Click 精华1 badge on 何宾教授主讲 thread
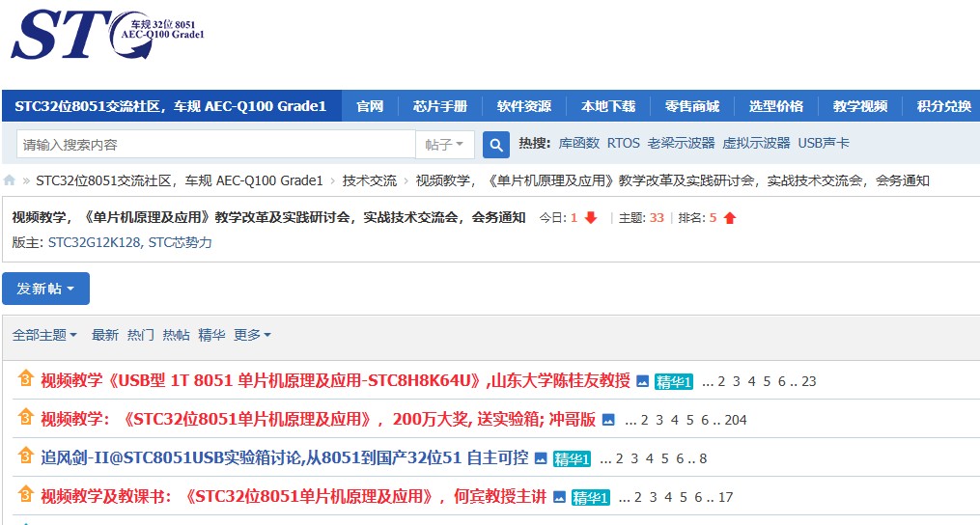Viewport: 980px width, 525px height. pos(591,498)
